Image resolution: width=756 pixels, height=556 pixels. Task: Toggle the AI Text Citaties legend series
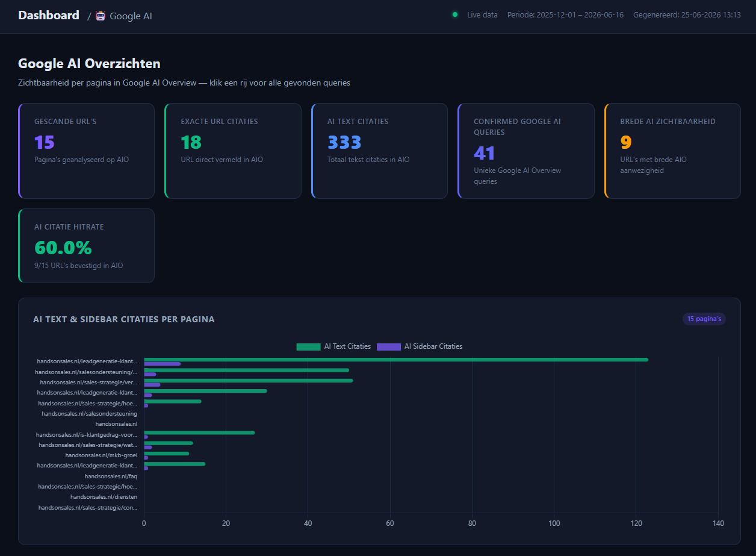(333, 346)
